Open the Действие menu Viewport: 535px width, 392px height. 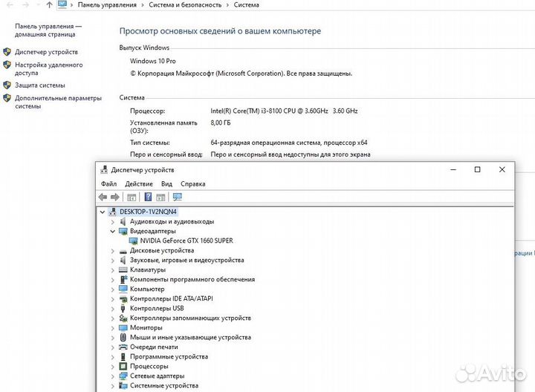coord(139,183)
